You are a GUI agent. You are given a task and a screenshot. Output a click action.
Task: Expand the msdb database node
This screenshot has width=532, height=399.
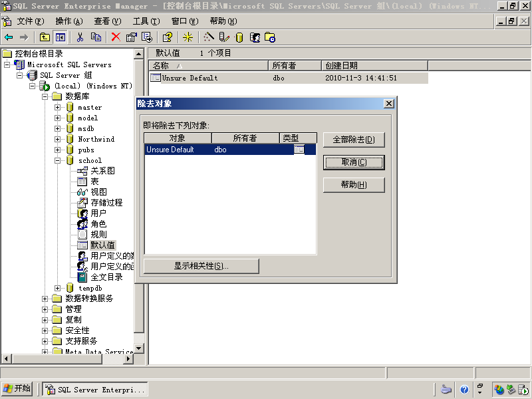coord(57,128)
